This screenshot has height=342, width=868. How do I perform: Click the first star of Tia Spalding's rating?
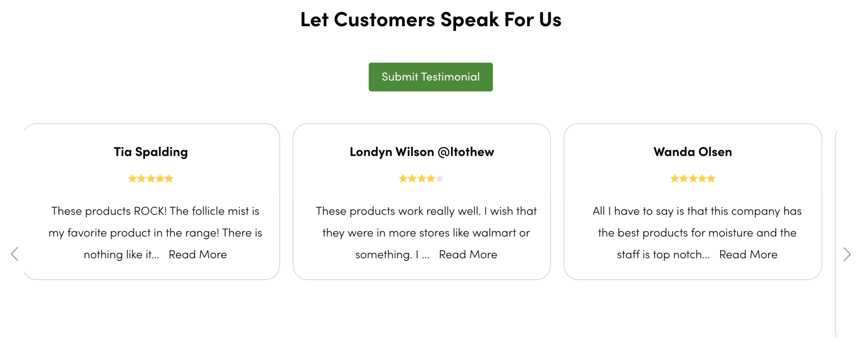(132, 178)
